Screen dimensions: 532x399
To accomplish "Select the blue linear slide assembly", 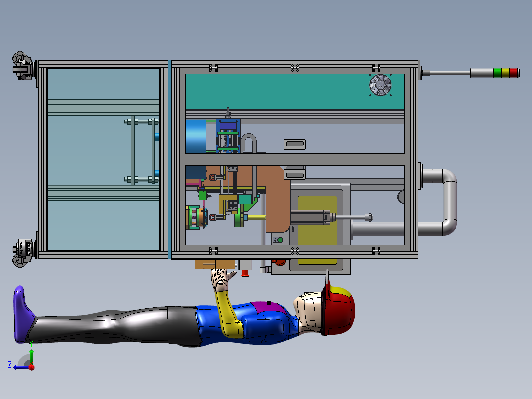I will tap(228, 135).
